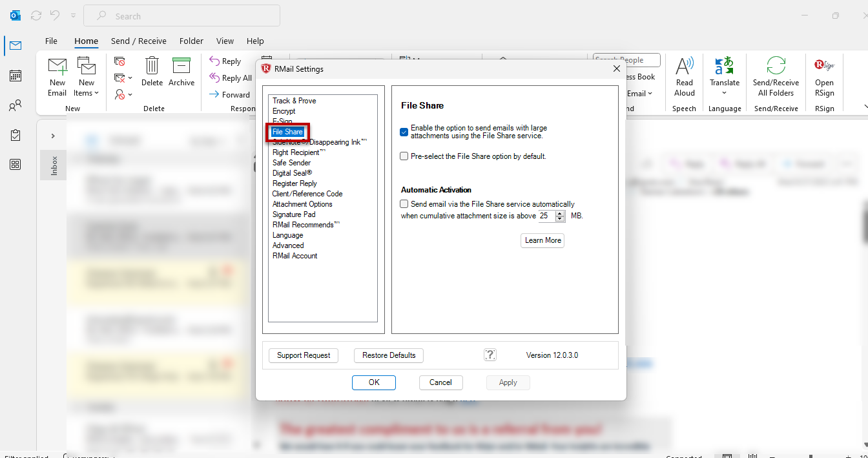The height and width of the screenshot is (458, 868).
Task: Click the attachment size MB field
Action: [547, 216]
